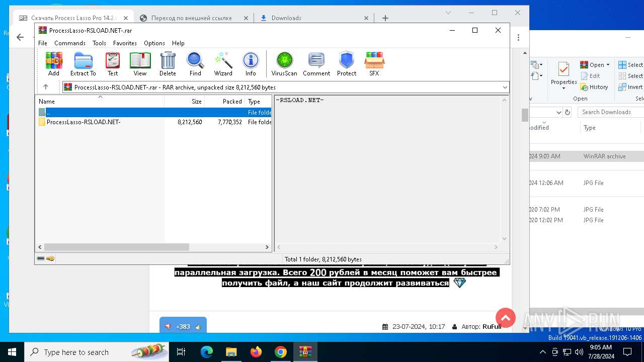Viewport: 644px width, 362px height.
Task: Click History in Explorer ribbon
Action: pos(594,87)
